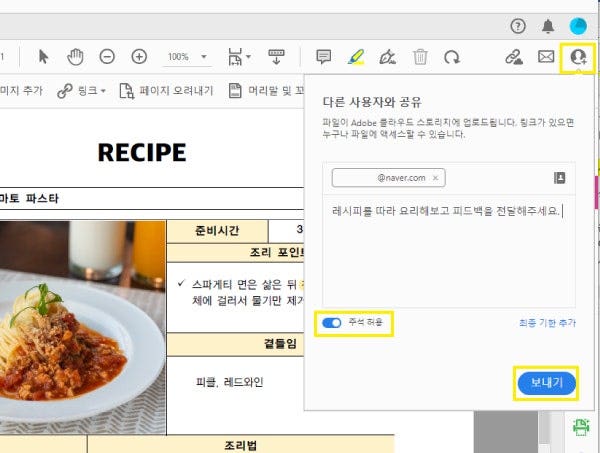The image size is (600, 453).
Task: Add a comment with the speech bubble tool
Action: tap(324, 57)
